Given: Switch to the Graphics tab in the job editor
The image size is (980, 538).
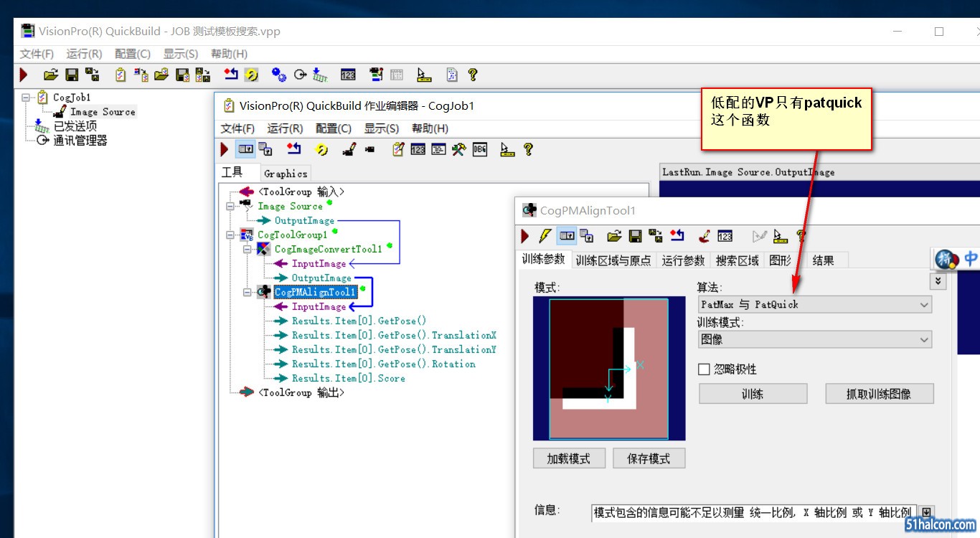Looking at the screenshot, I should click(286, 174).
